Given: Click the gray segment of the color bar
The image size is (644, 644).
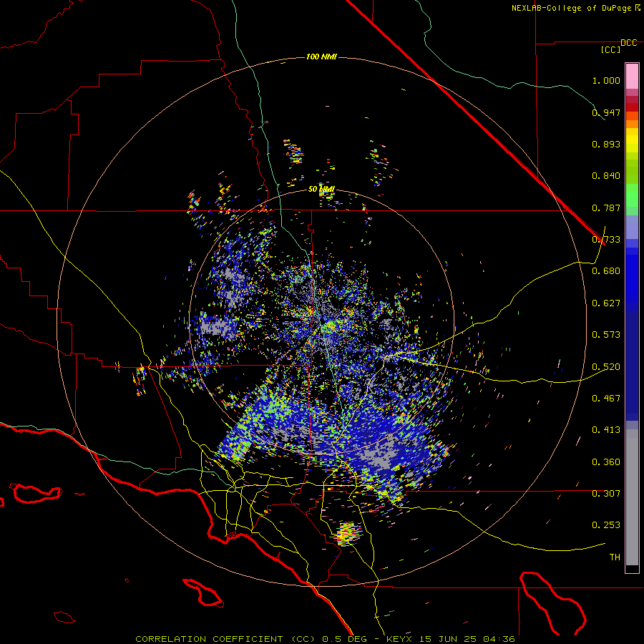Looking at the screenshot, I should tap(632, 497).
